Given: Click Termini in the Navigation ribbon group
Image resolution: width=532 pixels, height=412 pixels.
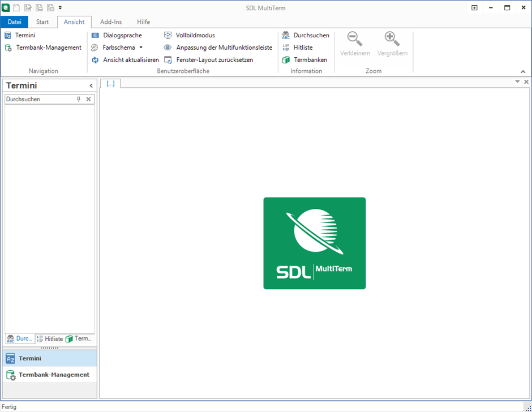Looking at the screenshot, I should click(x=20, y=35).
